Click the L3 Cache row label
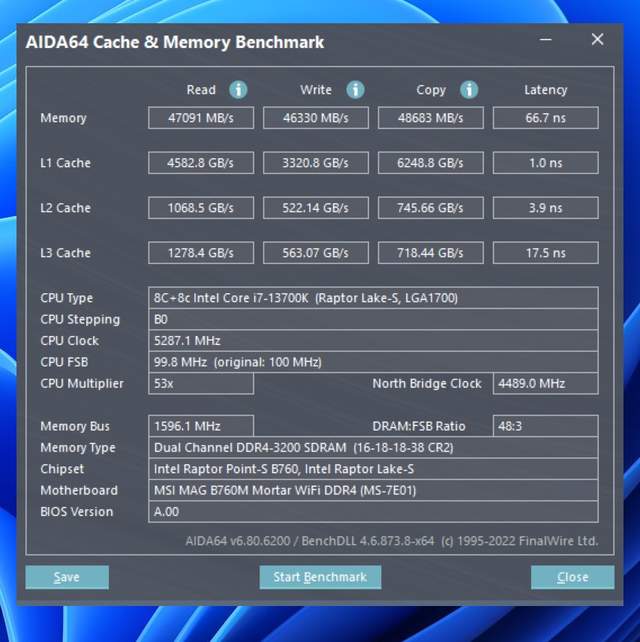 tap(66, 253)
